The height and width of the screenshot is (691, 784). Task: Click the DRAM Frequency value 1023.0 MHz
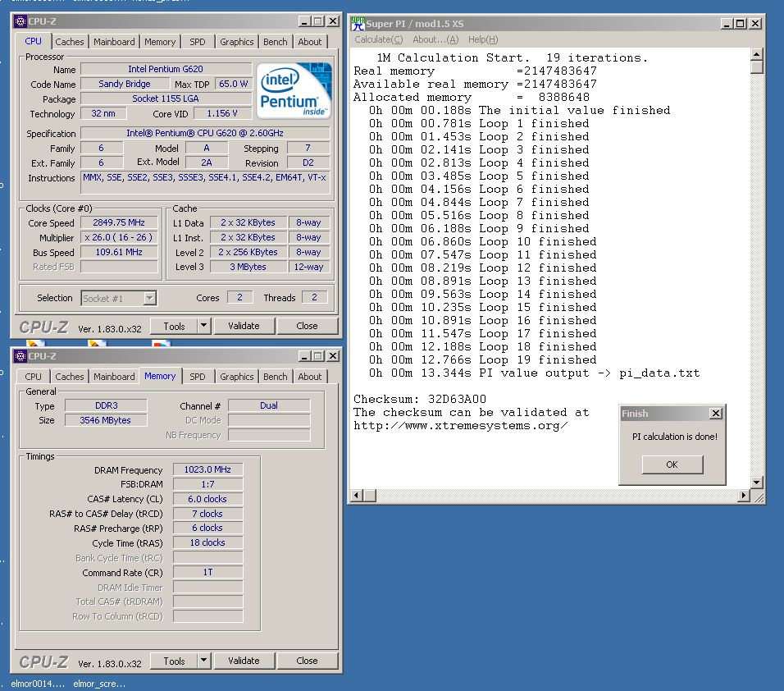pos(207,469)
